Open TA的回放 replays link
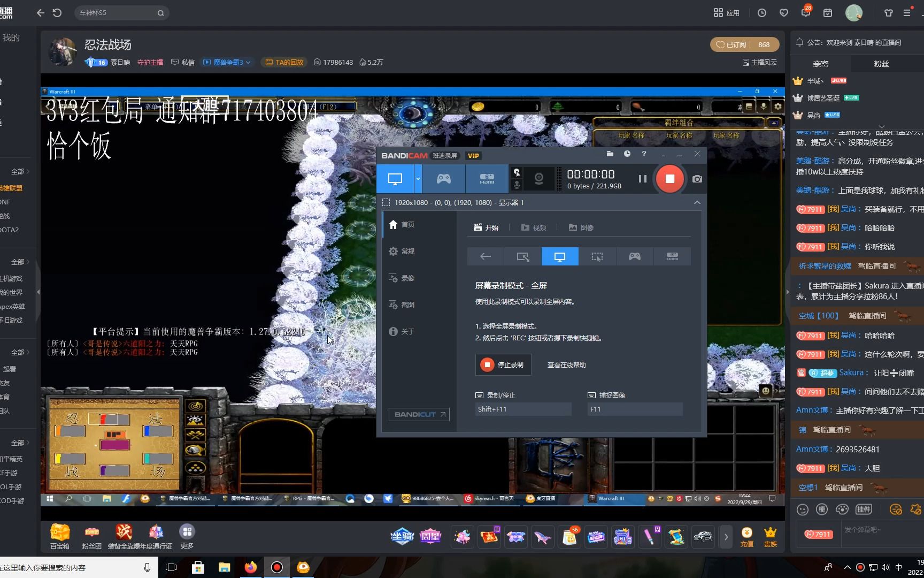The height and width of the screenshot is (578, 924). point(284,63)
